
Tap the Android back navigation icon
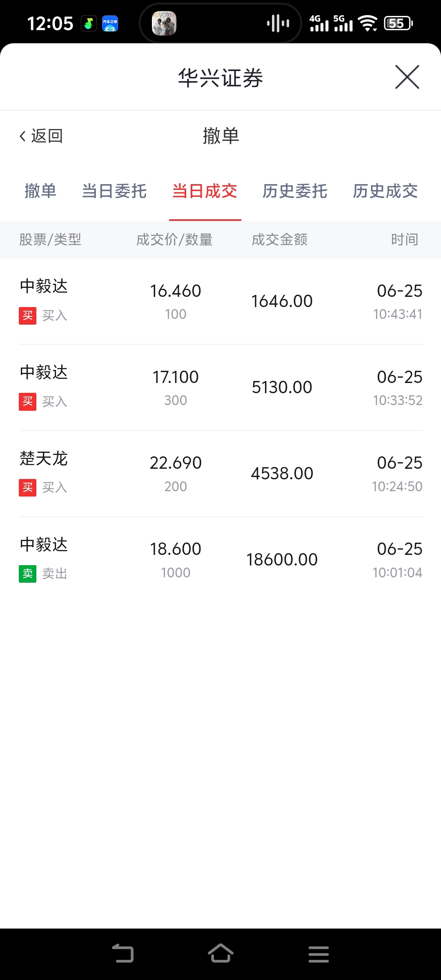click(x=123, y=954)
